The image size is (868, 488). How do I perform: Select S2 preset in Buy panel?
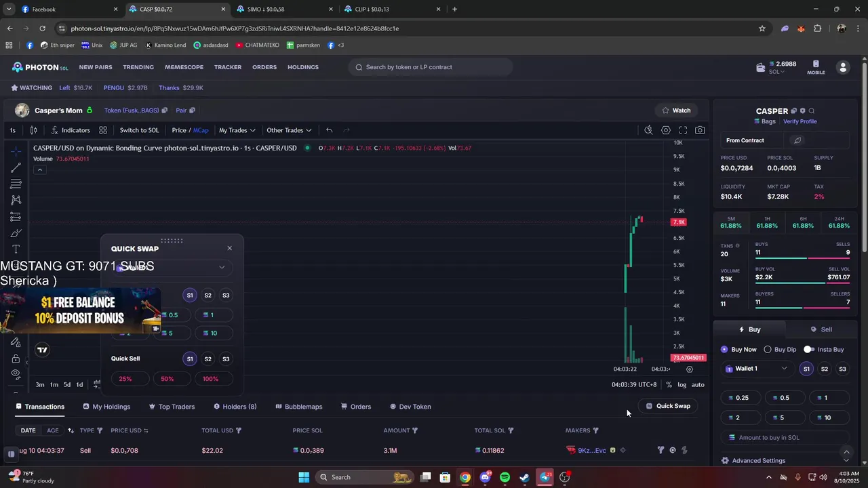click(x=825, y=369)
